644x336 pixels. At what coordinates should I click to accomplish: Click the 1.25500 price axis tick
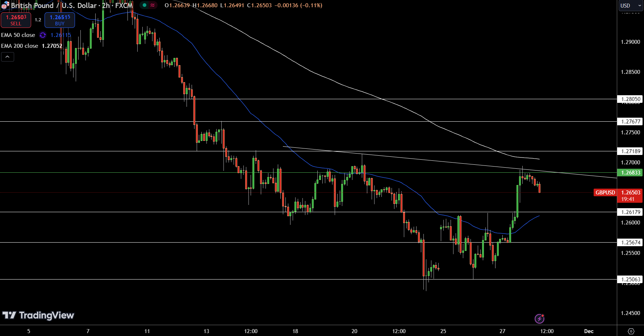[x=631, y=253]
